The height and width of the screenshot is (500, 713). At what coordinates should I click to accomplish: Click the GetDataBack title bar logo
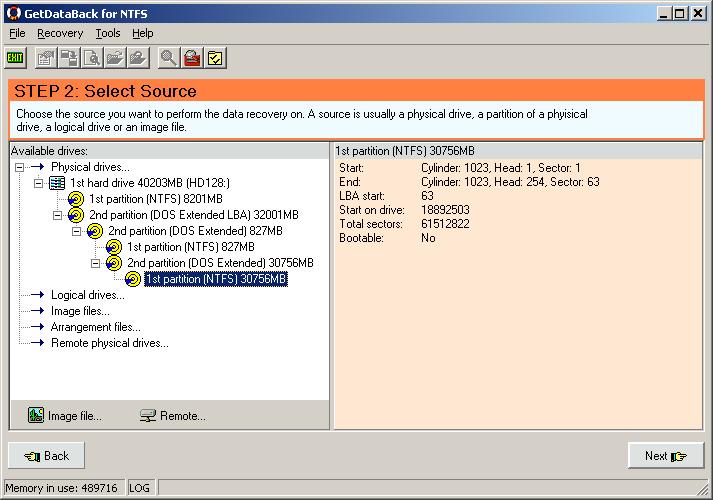pyautogui.click(x=14, y=13)
